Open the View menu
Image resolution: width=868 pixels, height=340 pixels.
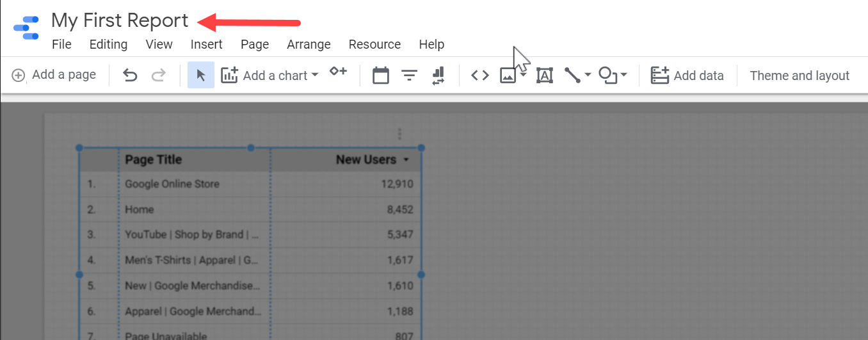(159, 44)
